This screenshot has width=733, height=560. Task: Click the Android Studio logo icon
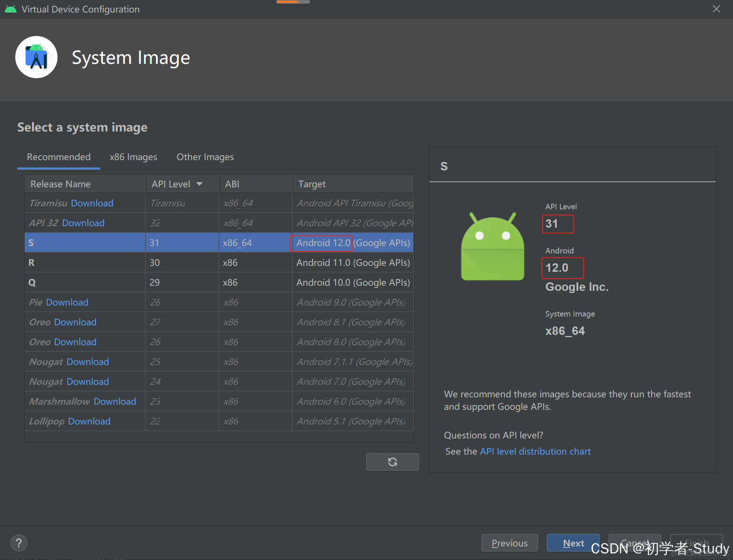point(36,57)
